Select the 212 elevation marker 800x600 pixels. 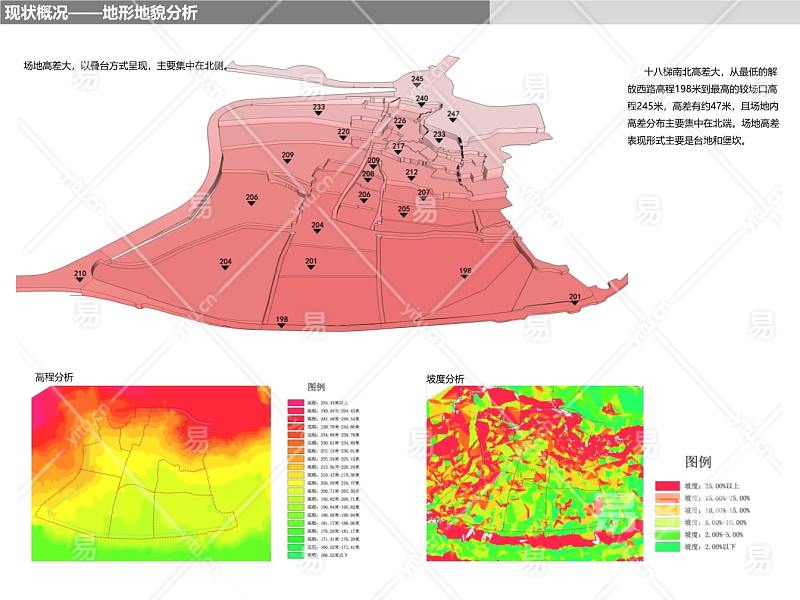tap(411, 180)
